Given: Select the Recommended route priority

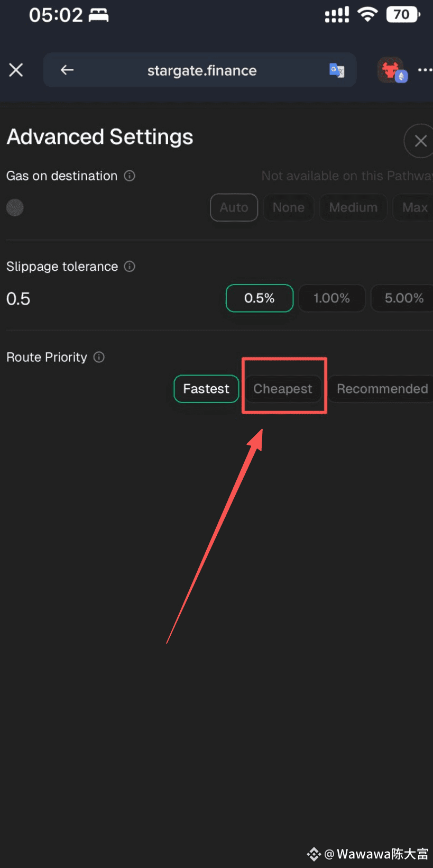Looking at the screenshot, I should 382,389.
